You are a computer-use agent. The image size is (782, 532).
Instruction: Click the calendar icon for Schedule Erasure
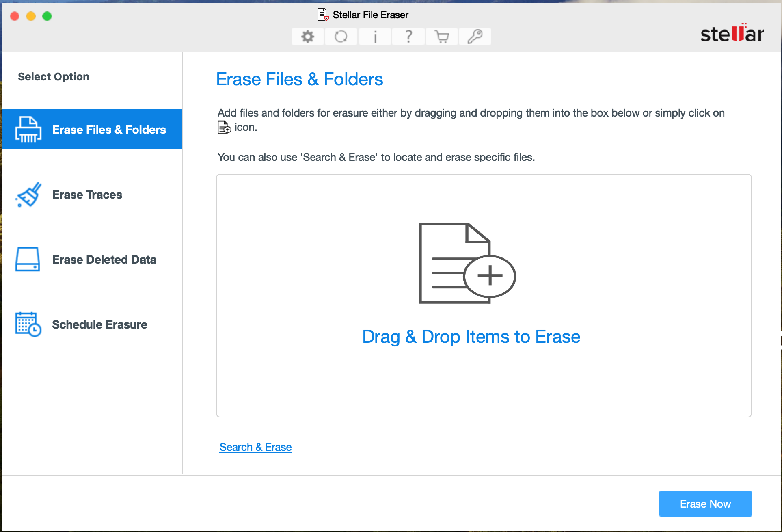[28, 324]
